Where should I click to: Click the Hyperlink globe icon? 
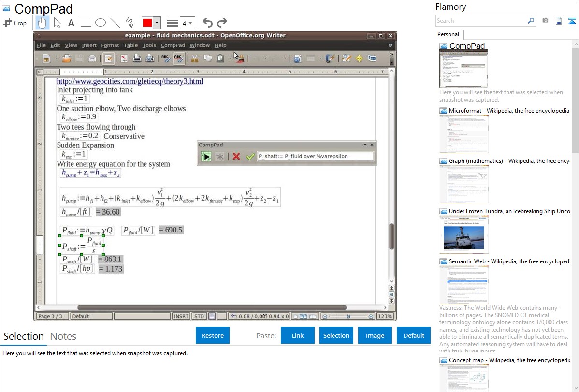(x=298, y=58)
